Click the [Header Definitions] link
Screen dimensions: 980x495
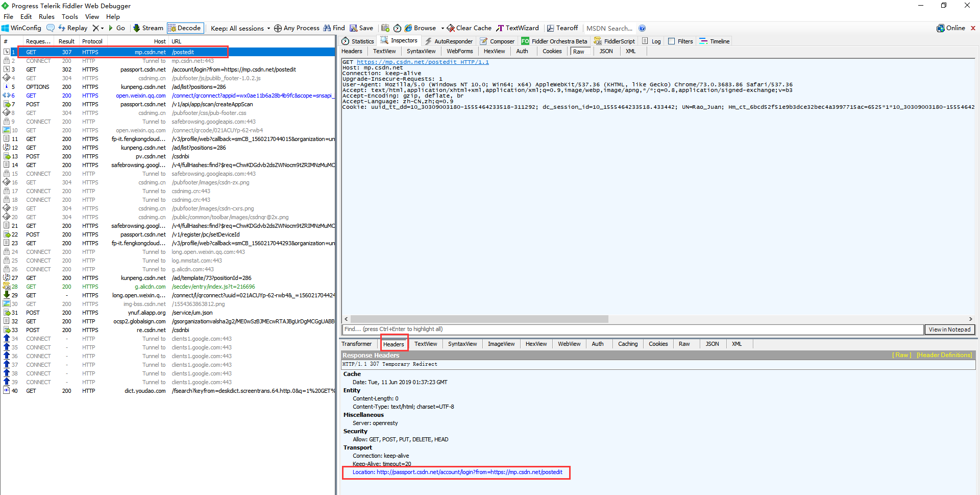[x=944, y=355]
